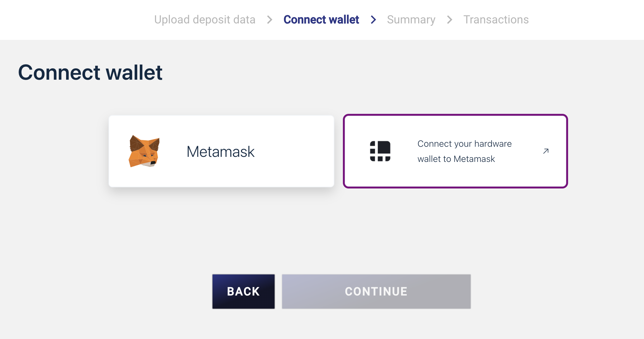Screen dimensions: 644x339
Task: Click the 'wallet to Metamask' text line
Action: click(x=456, y=159)
